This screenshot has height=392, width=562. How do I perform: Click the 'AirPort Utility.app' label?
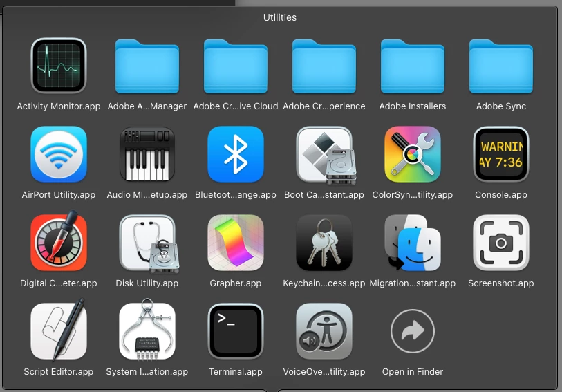(59, 194)
